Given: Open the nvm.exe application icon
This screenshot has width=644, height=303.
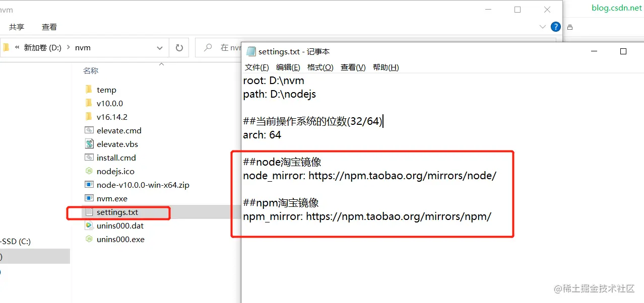Looking at the screenshot, I should point(88,198).
